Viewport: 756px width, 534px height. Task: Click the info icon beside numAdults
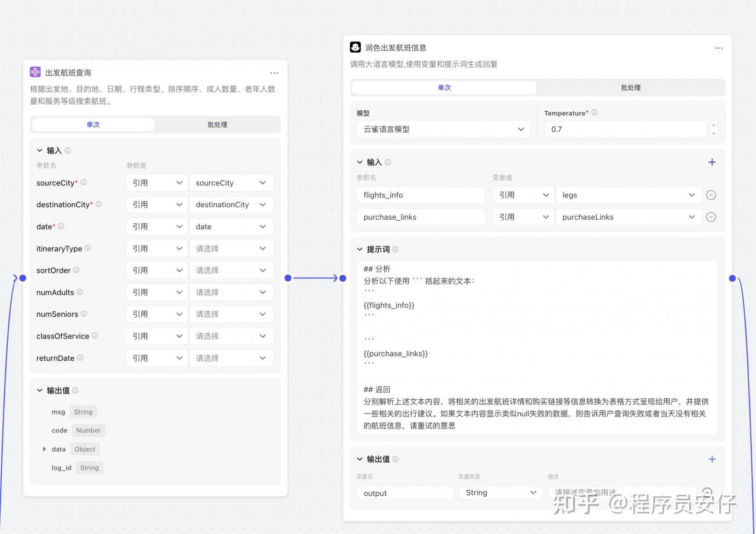80,292
